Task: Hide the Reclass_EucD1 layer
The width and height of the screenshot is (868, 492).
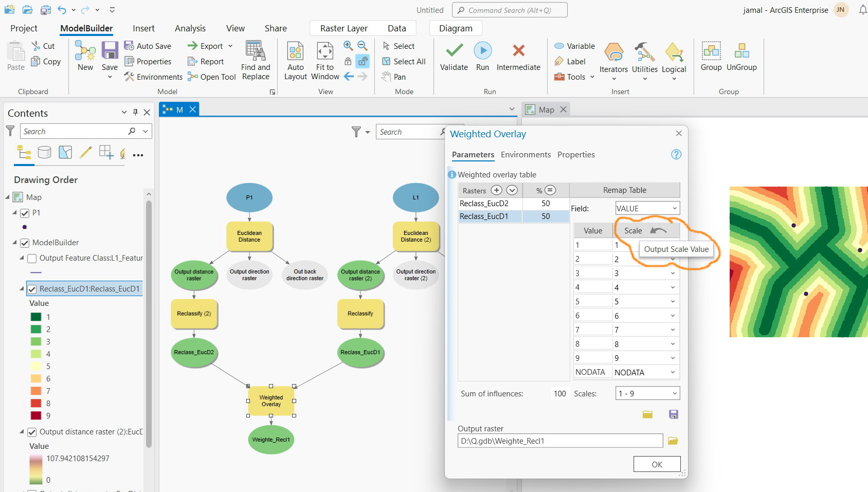Action: [x=32, y=288]
